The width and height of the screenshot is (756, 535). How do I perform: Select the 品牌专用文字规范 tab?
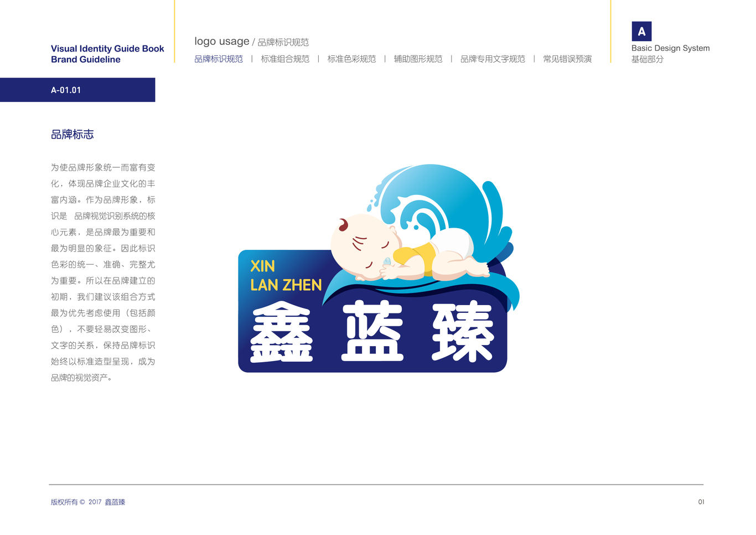(x=493, y=59)
